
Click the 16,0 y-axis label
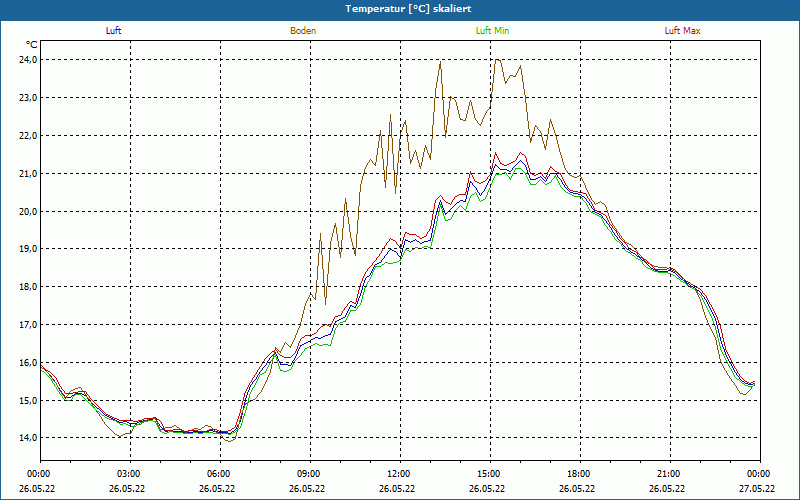click(29, 363)
